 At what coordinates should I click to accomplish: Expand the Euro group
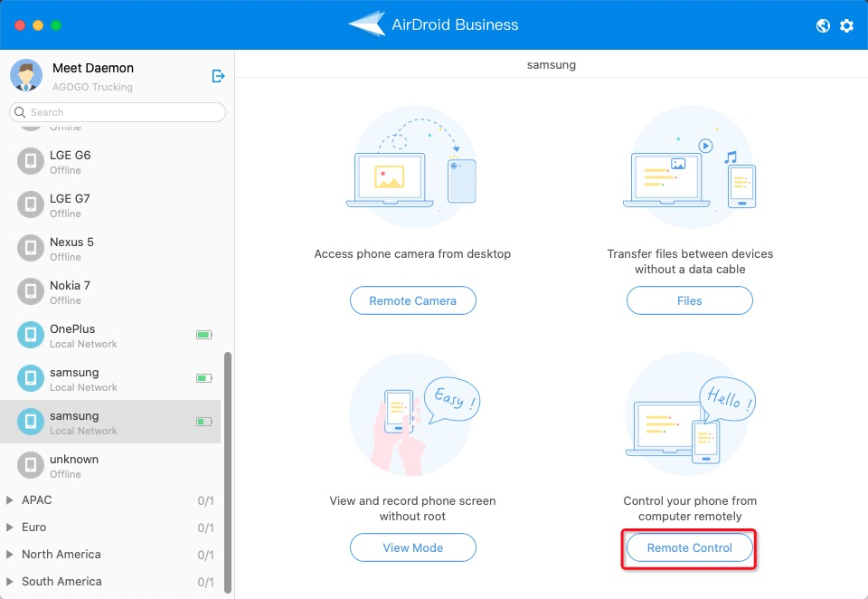point(9,527)
